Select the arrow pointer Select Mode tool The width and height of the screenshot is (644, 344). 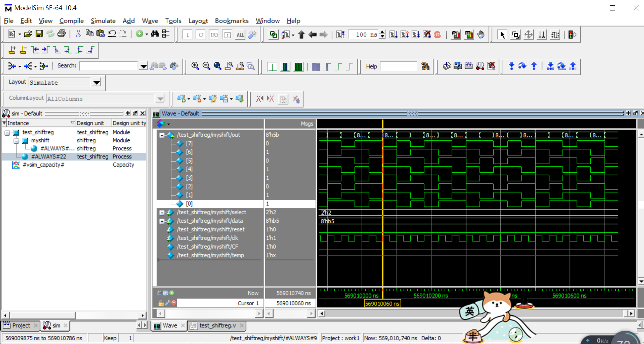[502, 35]
